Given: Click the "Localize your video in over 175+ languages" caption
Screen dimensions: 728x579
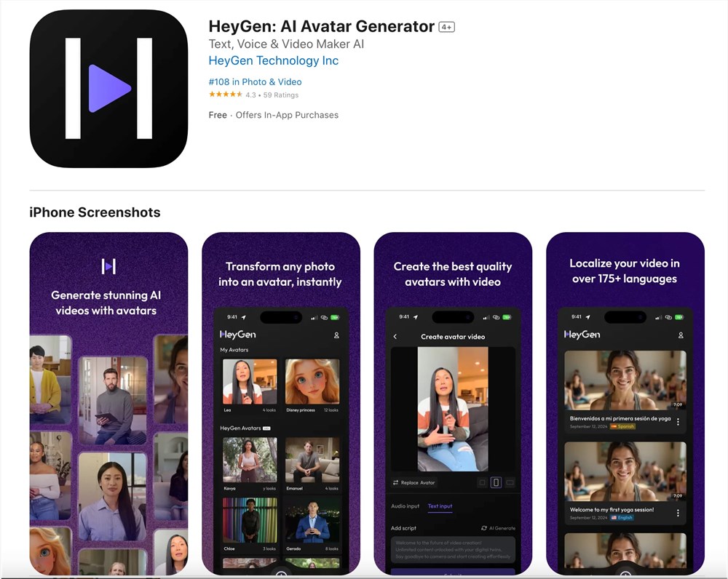Looking at the screenshot, I should click(625, 271).
